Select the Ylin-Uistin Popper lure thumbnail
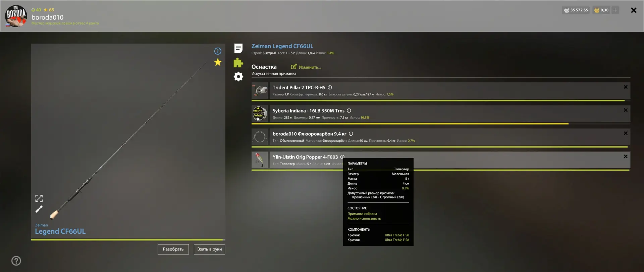644x272 pixels. (260, 160)
